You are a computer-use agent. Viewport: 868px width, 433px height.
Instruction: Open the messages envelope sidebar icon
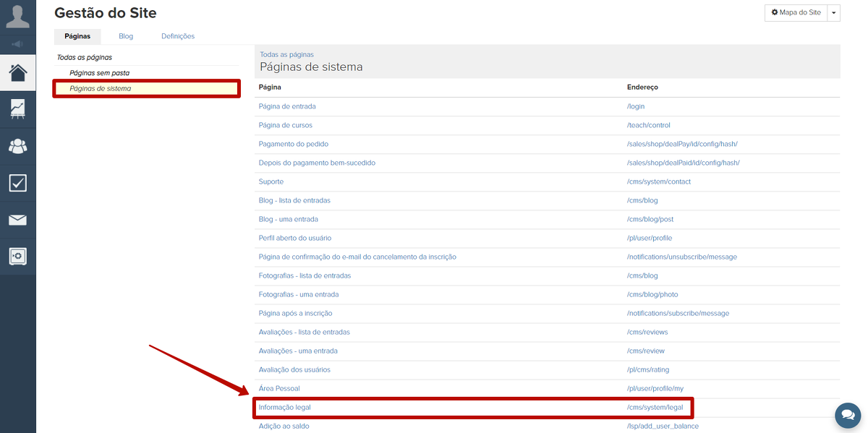[x=17, y=220]
